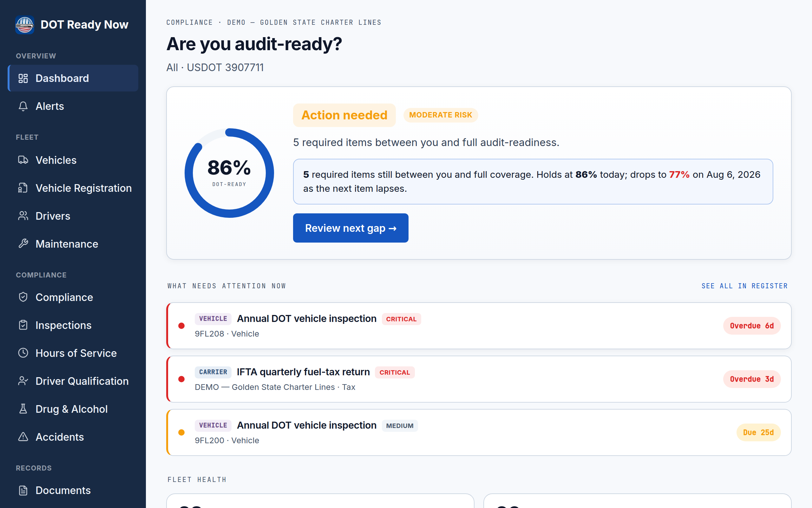Click the Drug & Alcohol flask icon
Viewport: 812px width, 508px height.
(x=23, y=409)
